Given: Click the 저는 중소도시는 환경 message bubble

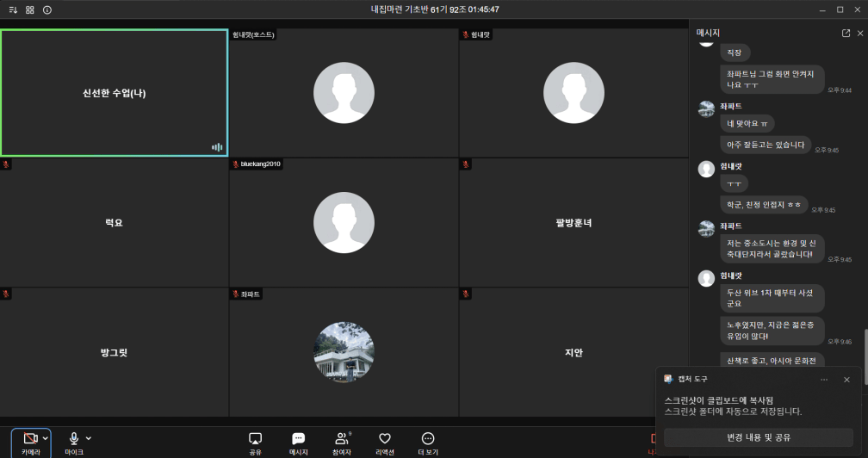Looking at the screenshot, I should [x=772, y=249].
